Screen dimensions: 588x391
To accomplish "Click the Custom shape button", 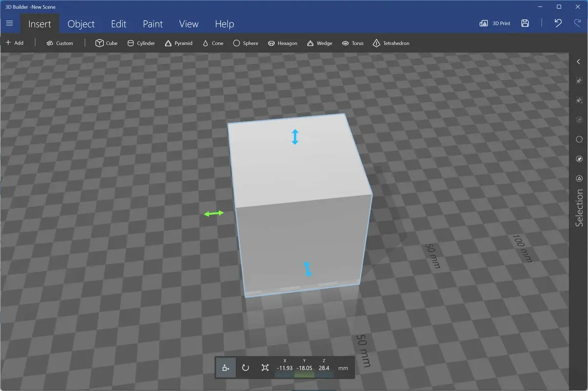I will pyautogui.click(x=59, y=43).
